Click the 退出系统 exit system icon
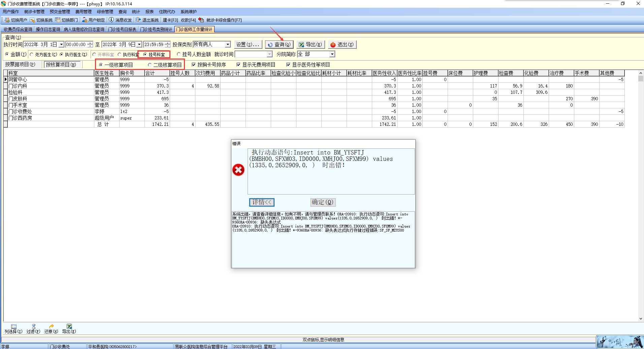Image resolution: width=644 pixels, height=349 pixels. (x=138, y=20)
